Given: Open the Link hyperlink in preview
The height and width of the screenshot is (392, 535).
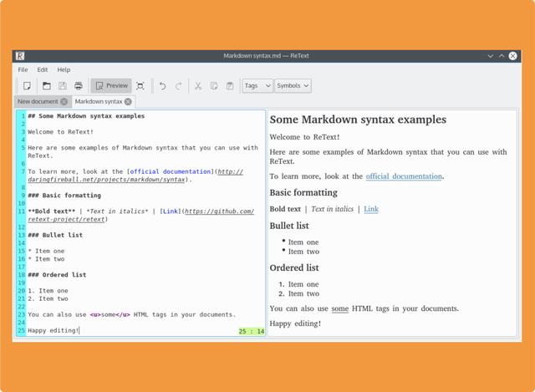Looking at the screenshot, I should point(371,209).
